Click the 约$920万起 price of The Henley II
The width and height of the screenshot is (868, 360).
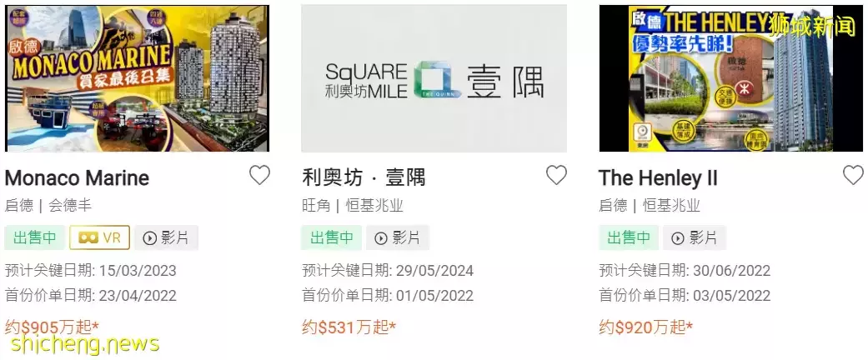pos(646,327)
